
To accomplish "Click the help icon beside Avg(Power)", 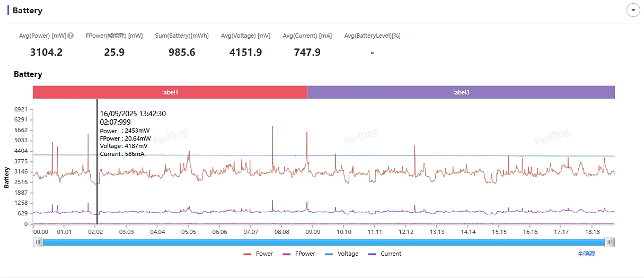I will tap(70, 36).
